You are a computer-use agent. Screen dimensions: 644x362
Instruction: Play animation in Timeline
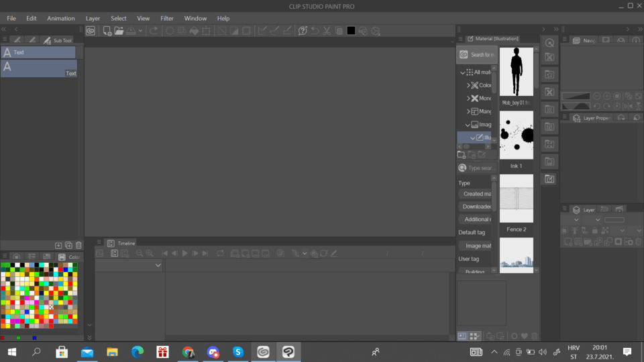(185, 253)
